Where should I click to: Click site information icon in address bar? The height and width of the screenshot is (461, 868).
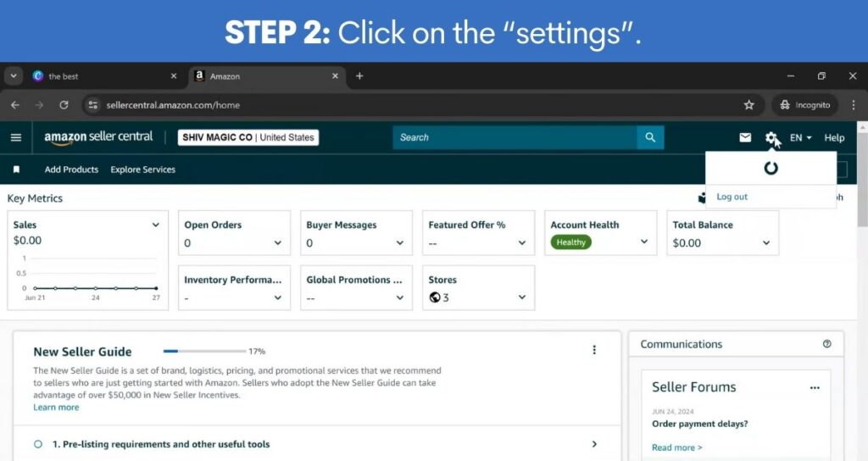[93, 104]
